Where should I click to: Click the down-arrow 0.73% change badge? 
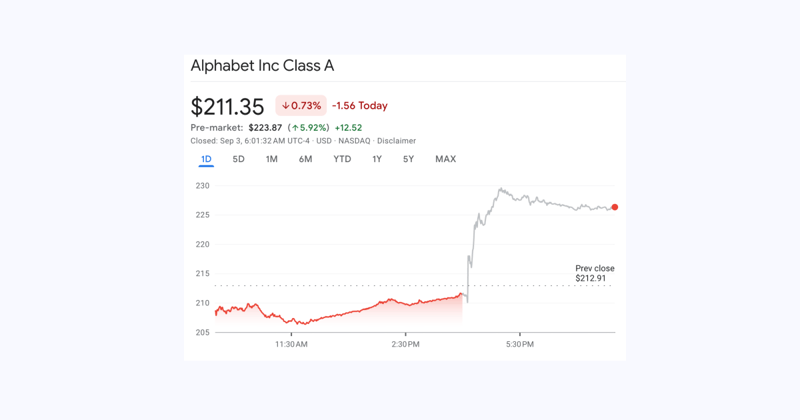[x=301, y=106]
